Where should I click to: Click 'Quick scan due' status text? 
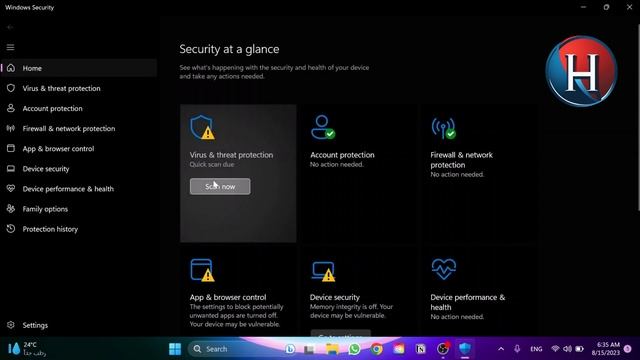coord(212,164)
